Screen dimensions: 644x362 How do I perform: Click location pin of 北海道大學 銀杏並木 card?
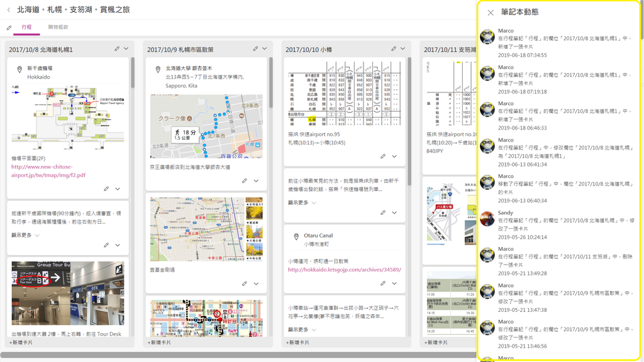point(158,70)
